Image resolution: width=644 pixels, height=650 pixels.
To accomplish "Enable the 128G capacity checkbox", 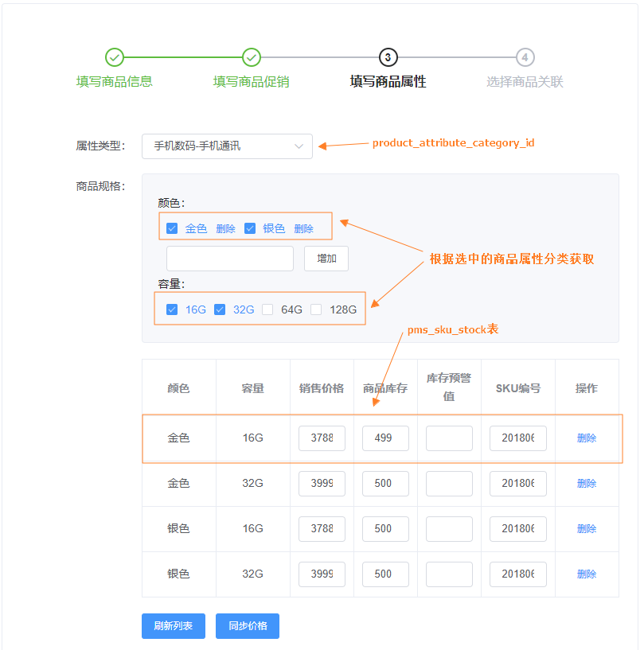I will [x=315, y=309].
